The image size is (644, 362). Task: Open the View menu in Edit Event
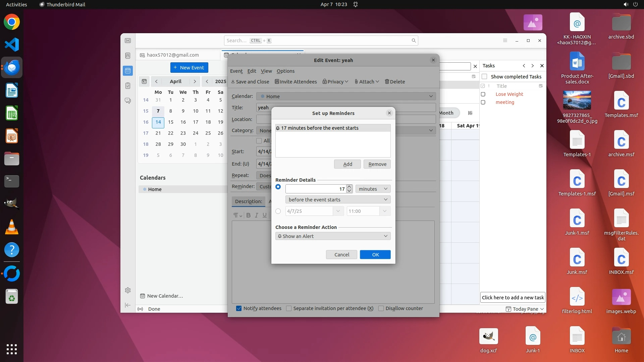point(266,71)
